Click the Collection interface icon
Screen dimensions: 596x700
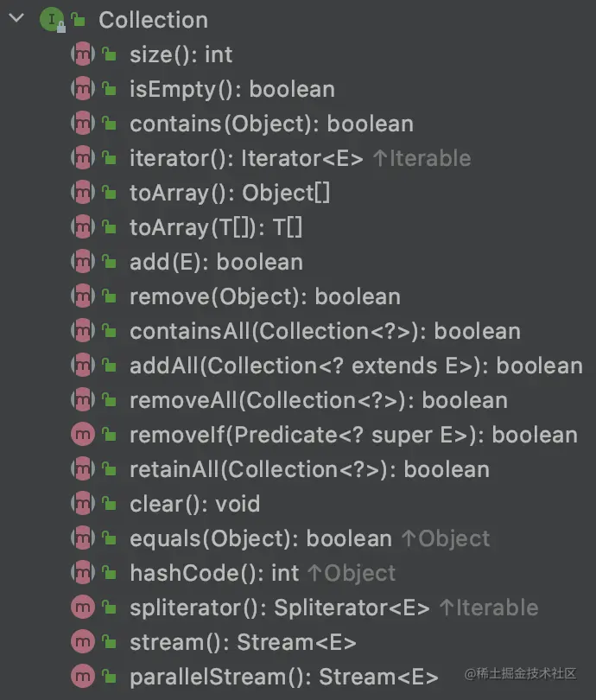52,20
